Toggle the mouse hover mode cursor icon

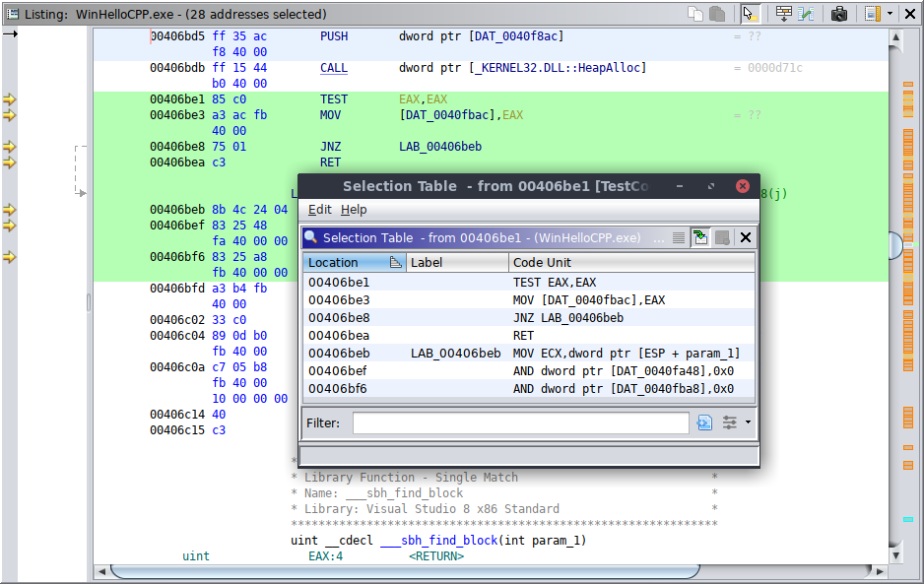tap(751, 14)
